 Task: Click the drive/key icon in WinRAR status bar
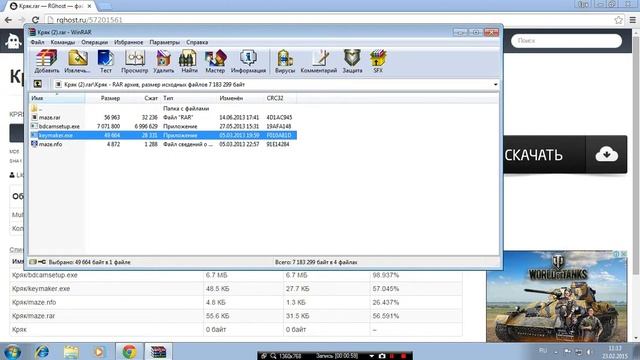[38, 262]
